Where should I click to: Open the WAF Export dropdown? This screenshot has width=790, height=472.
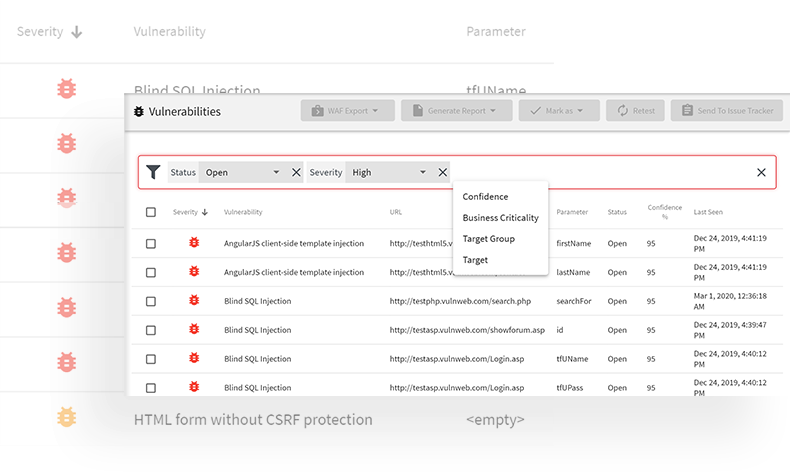pyautogui.click(x=346, y=111)
